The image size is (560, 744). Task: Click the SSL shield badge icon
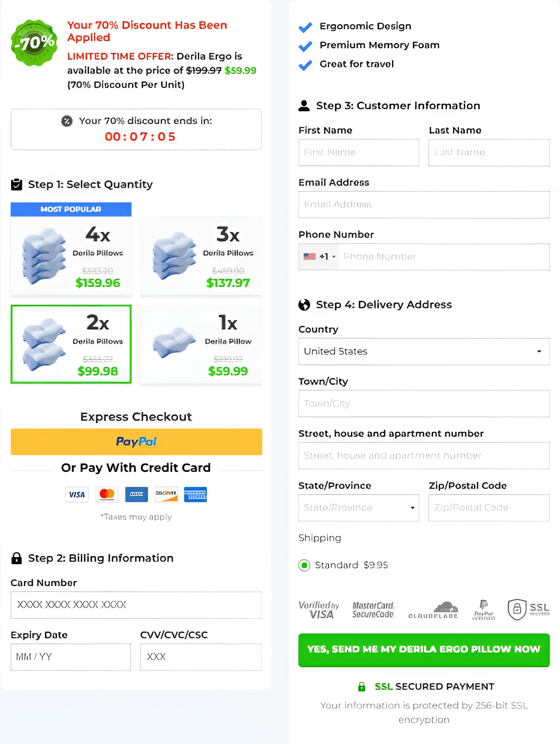click(x=517, y=609)
